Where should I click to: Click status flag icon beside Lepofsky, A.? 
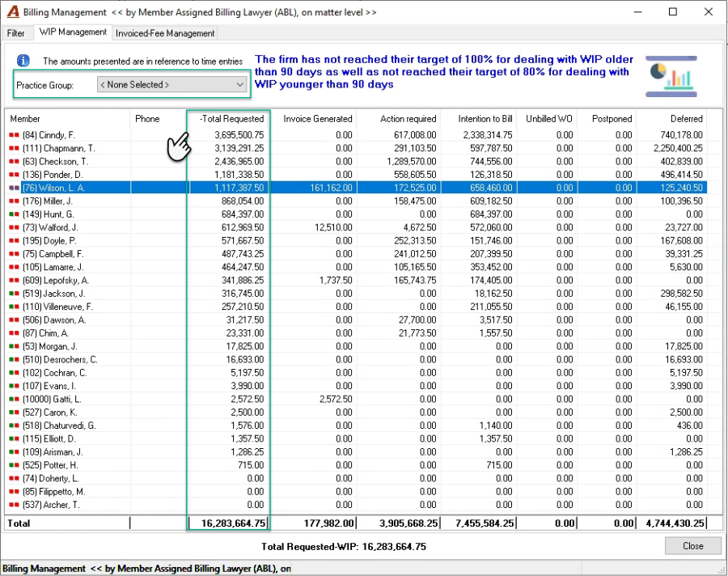[14, 281]
